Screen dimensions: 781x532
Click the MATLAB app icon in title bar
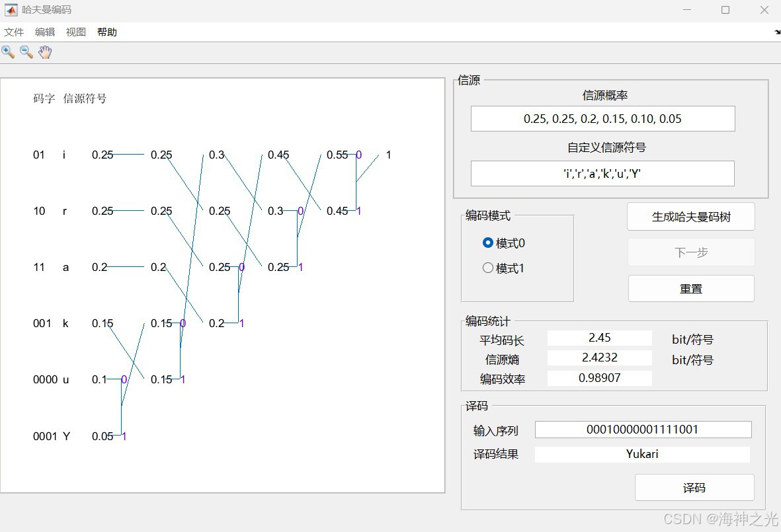point(11,9)
